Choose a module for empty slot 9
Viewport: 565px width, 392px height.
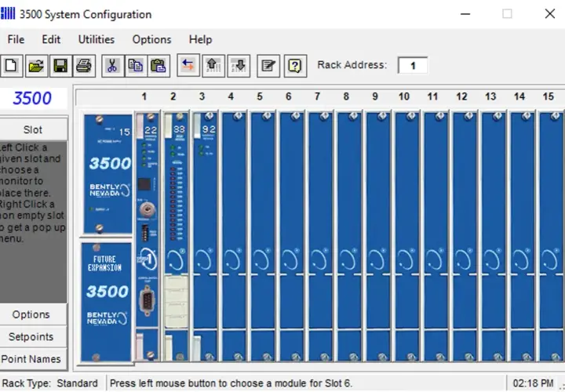[x=378, y=236]
